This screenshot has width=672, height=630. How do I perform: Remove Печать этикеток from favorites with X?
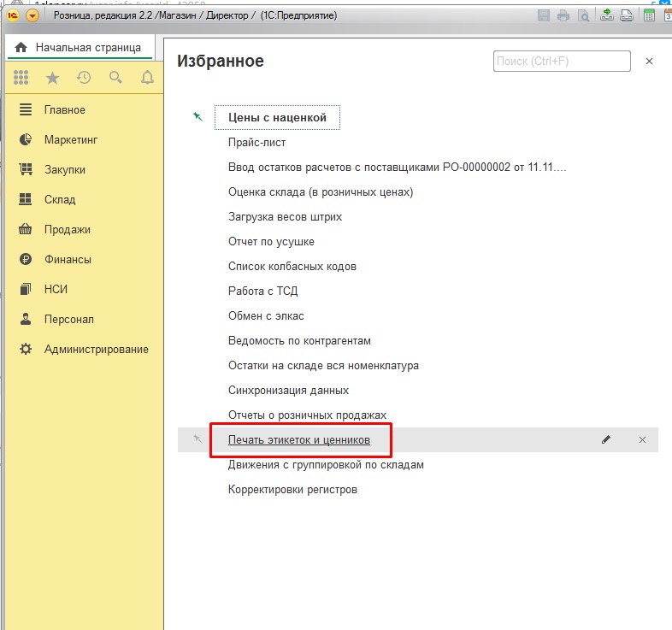[x=642, y=439]
